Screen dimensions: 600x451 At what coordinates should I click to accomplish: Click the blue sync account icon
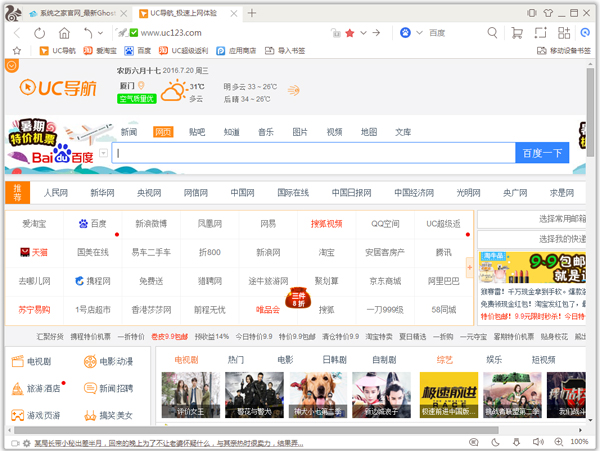coord(585,33)
